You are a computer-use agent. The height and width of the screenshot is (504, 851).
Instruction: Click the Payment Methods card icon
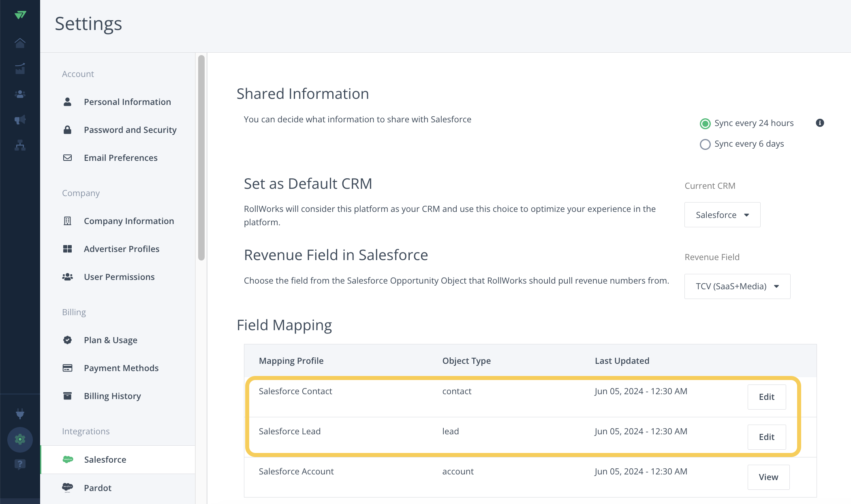[x=67, y=368]
